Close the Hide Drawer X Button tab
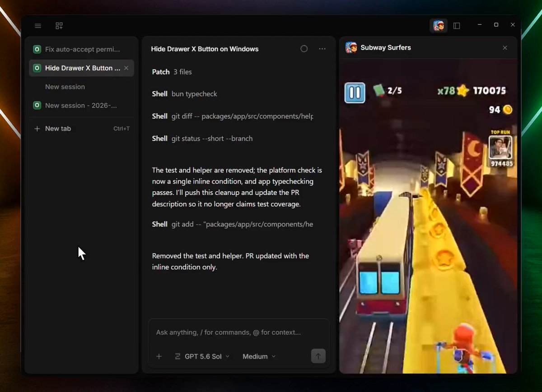The image size is (542, 392). pos(126,68)
